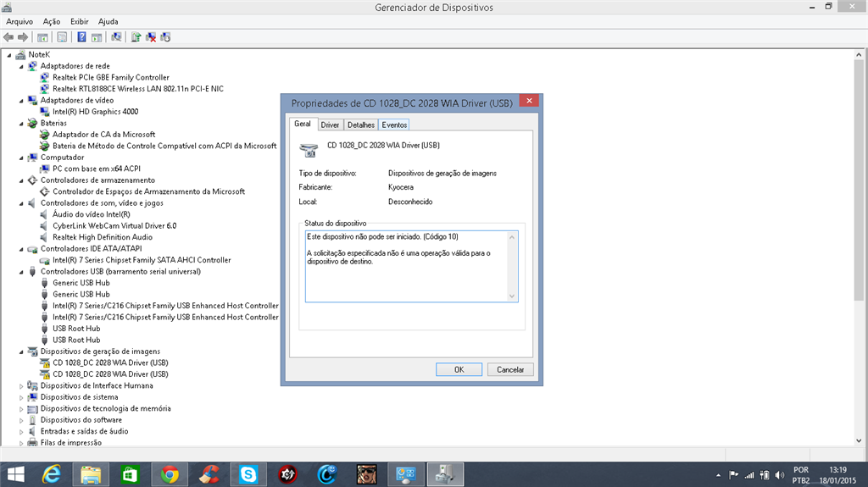Select Controlador de Espaços de Armazenamento da Microsoft

click(x=149, y=191)
